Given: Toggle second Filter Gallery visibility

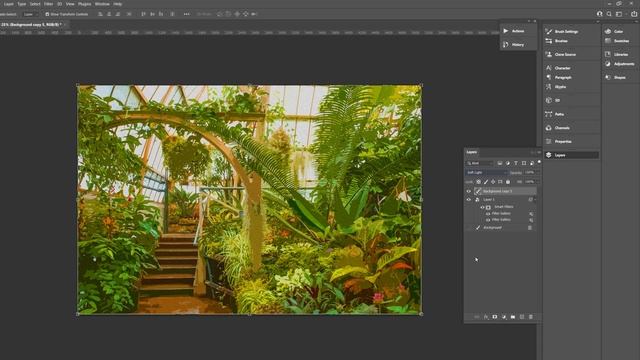Looking at the screenshot, I should [x=488, y=220].
